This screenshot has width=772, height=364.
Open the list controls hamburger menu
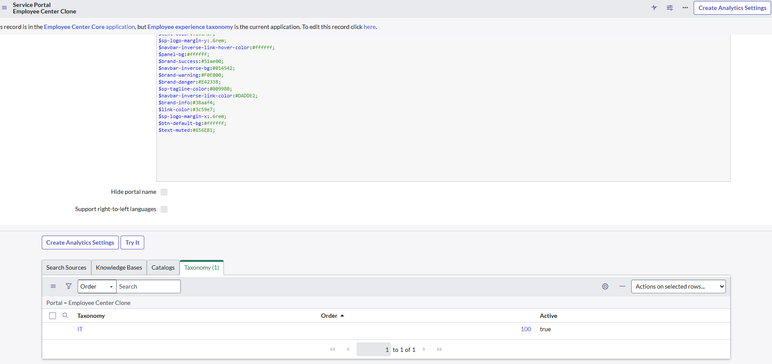pos(53,286)
